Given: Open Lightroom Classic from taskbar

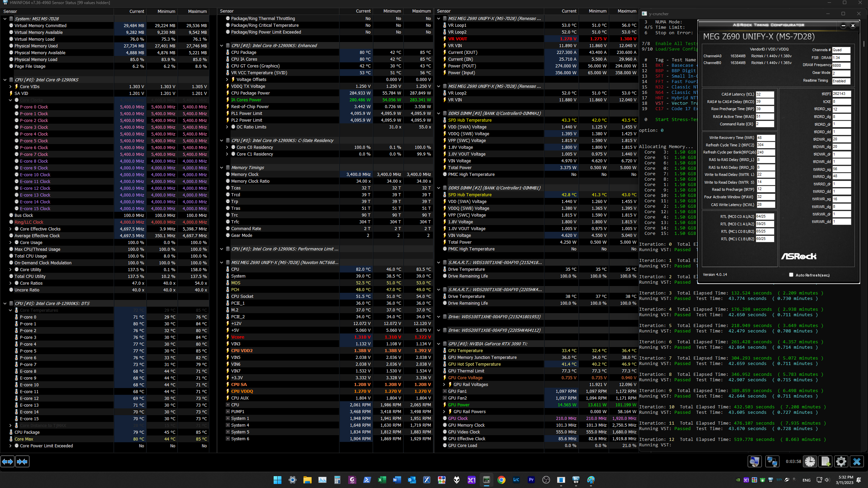Looking at the screenshot, I should tap(516, 480).
